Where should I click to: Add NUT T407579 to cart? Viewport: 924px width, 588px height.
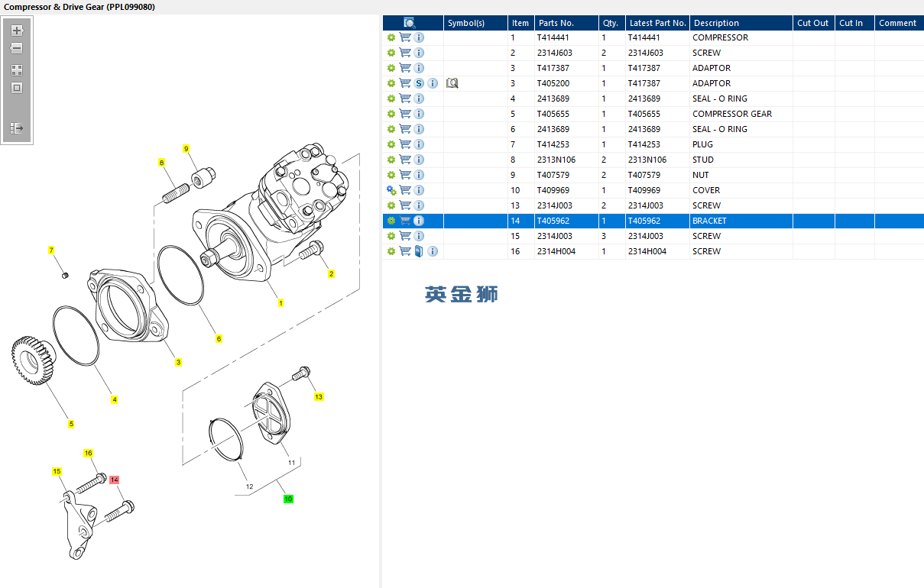[x=405, y=175]
